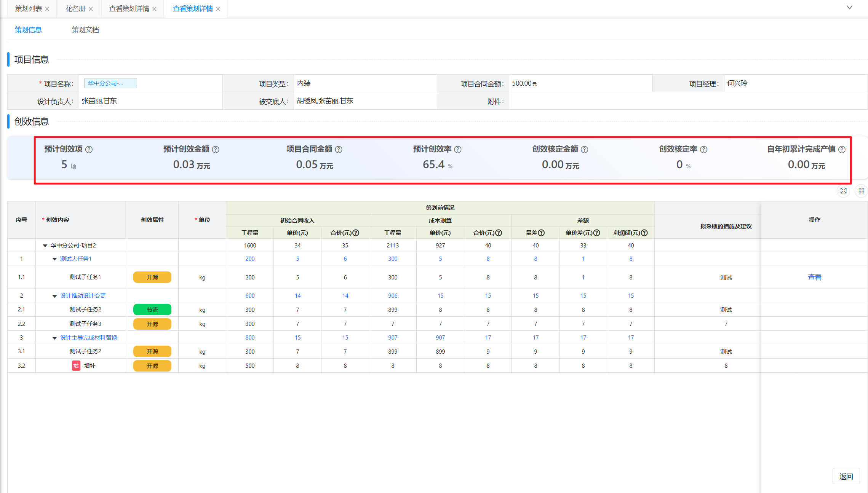Click 查看 link in row 1.1
Screen dimensions: 868x493
(814, 277)
